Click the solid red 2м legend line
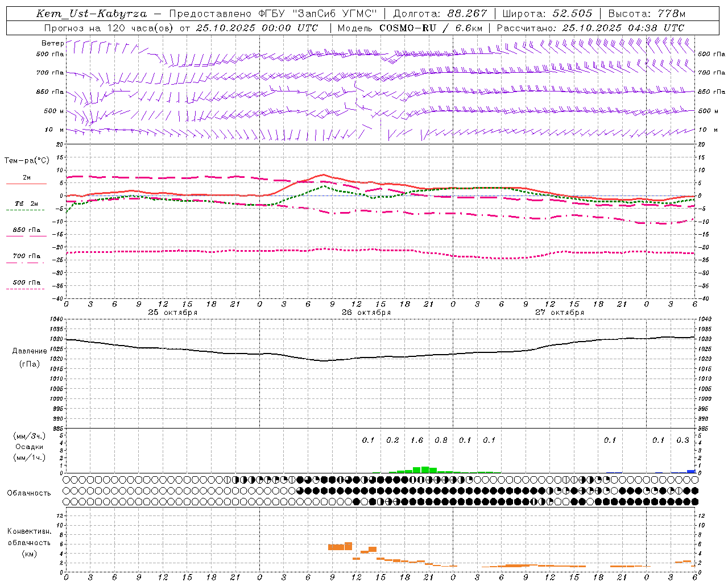Image resolution: width=728 pixels, height=582 pixels. pyautogui.click(x=26, y=184)
